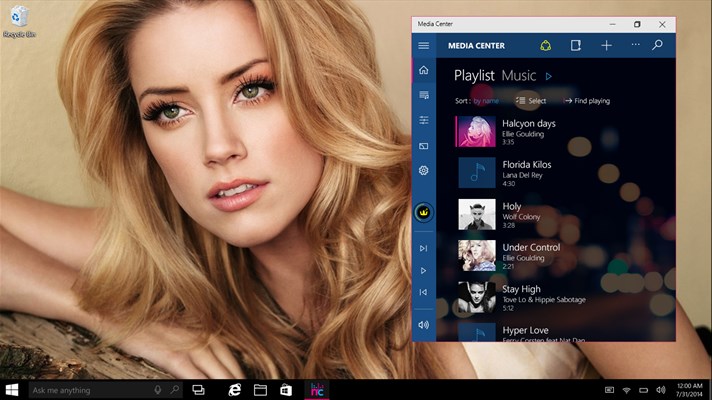Image resolution: width=712 pixels, height=400 pixels.
Task: Click the Media Center taskbar icon
Action: [x=317, y=390]
